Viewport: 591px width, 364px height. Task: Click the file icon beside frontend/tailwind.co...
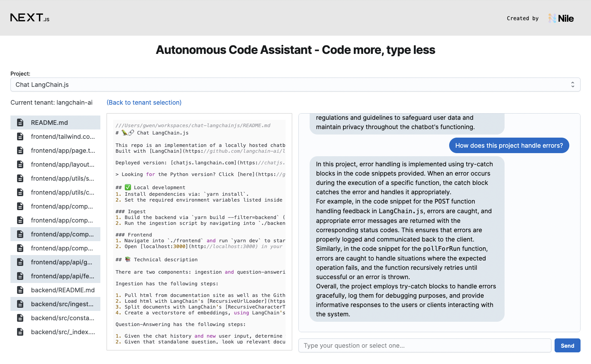pyautogui.click(x=20, y=136)
